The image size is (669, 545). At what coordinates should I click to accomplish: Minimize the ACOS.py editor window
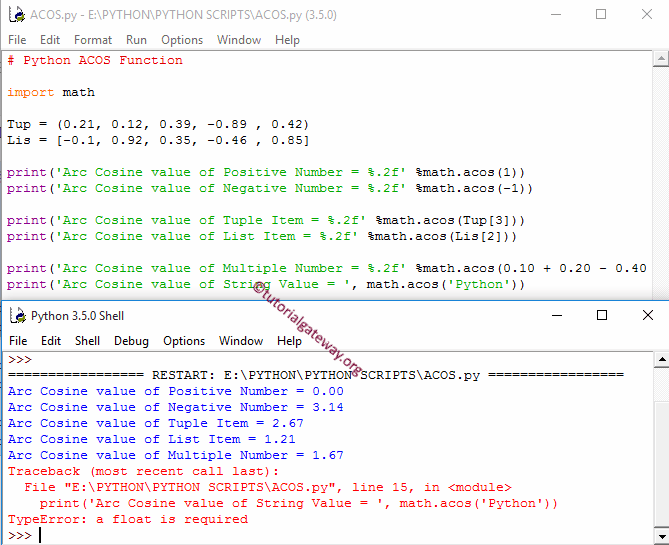coord(556,15)
